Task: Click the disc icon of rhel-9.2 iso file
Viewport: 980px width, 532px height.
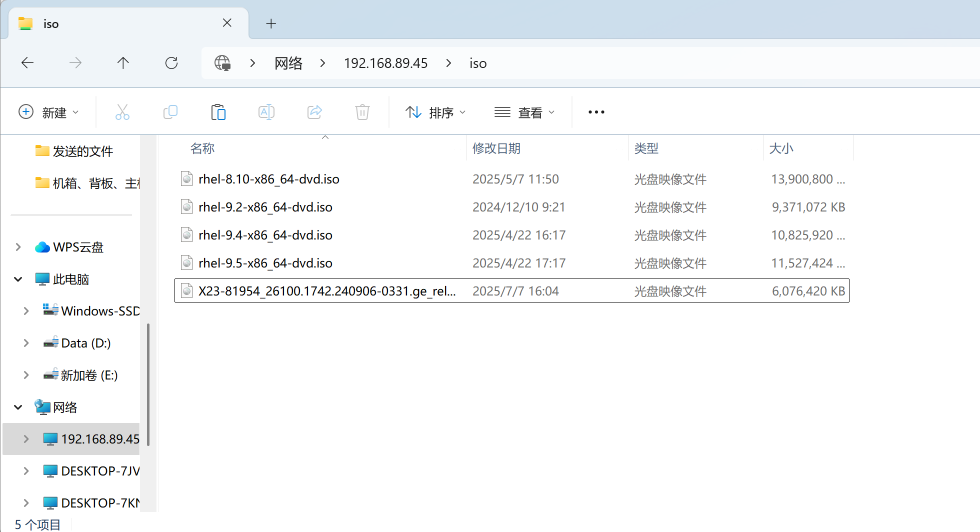Action: [x=187, y=206]
